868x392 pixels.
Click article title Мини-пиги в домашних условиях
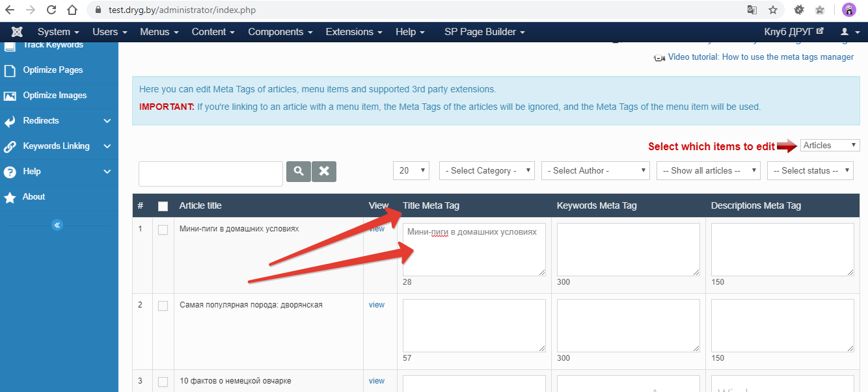[x=239, y=229]
